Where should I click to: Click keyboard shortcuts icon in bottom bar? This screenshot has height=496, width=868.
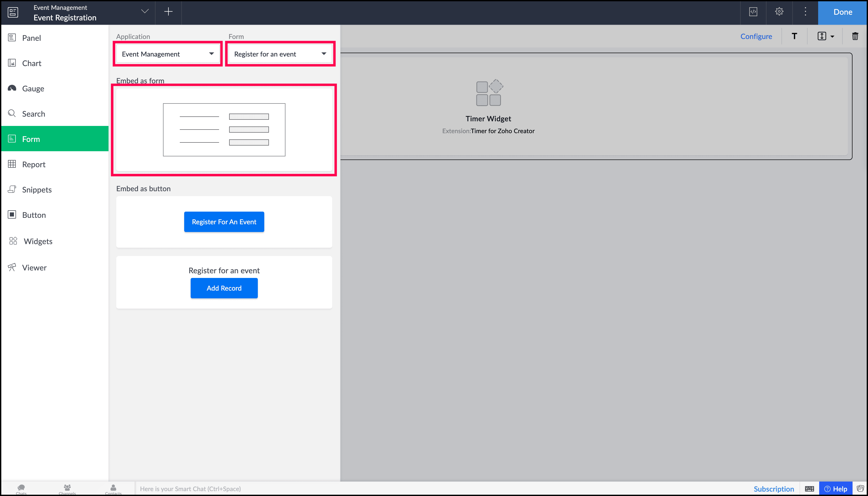click(809, 489)
